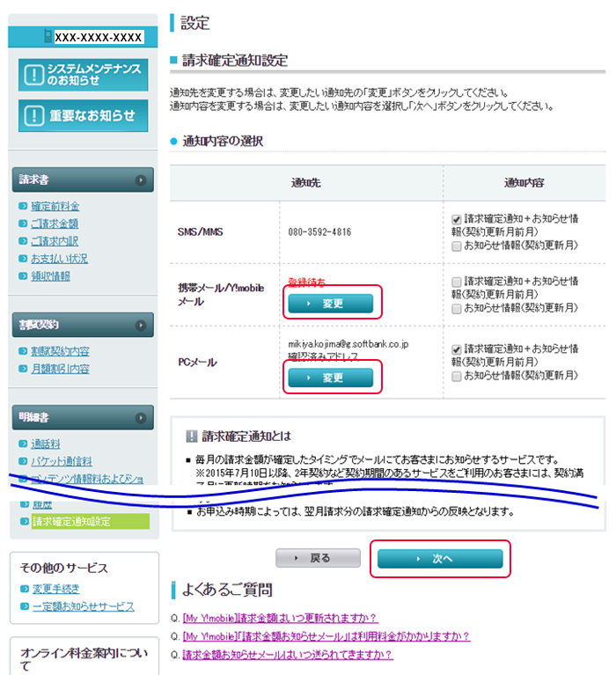Click the PC mail address text
The height and width of the screenshot is (675, 616).
(x=348, y=344)
